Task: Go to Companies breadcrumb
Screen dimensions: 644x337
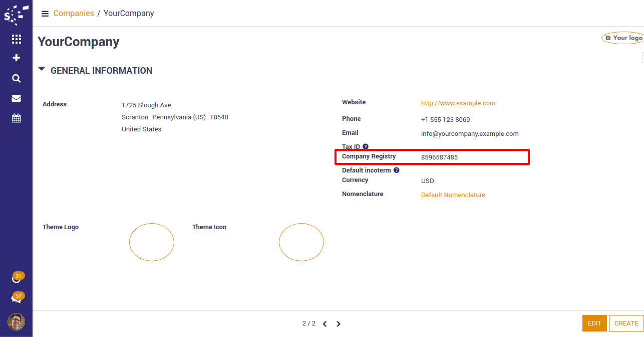Action: click(74, 14)
